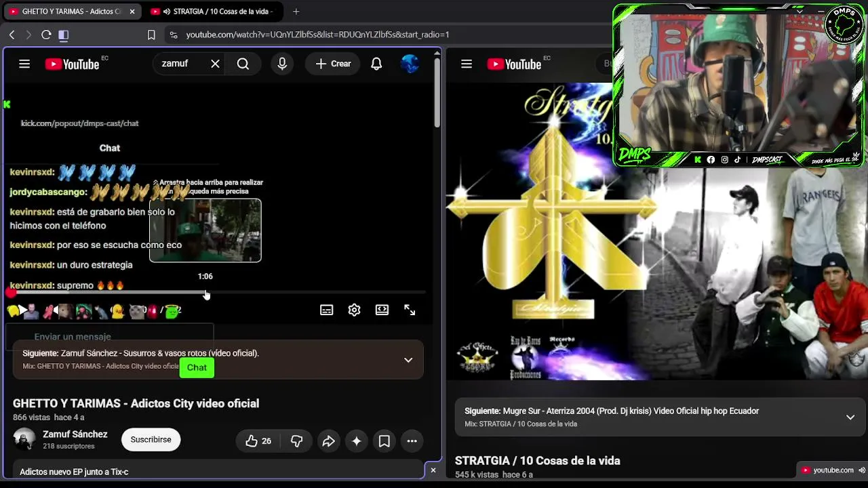The image size is (868, 488).
Task: Click the Instagram icon in webcam overlay
Action: [x=724, y=160]
